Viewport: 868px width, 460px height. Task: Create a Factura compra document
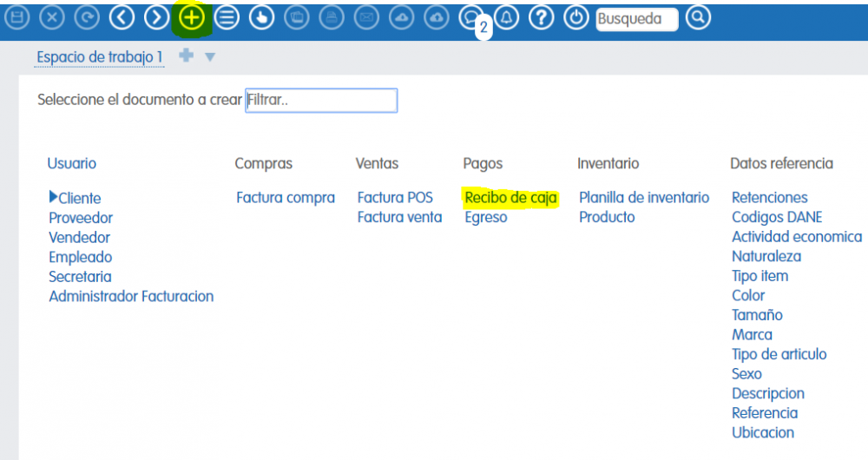pyautogui.click(x=286, y=198)
